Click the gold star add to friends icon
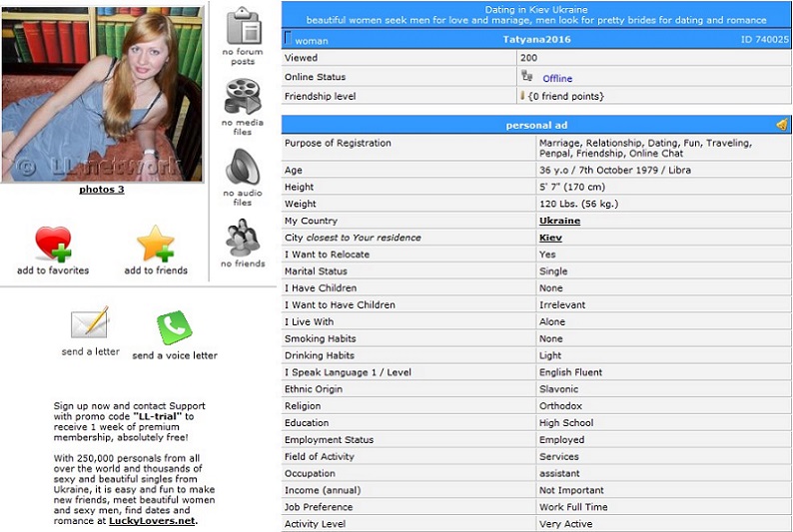 click(156, 244)
